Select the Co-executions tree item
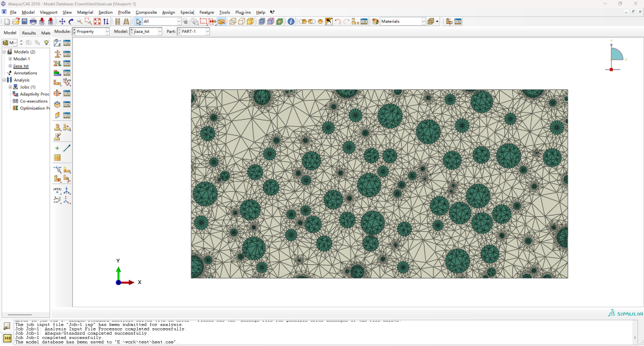The height and width of the screenshot is (346, 644). pos(33,101)
